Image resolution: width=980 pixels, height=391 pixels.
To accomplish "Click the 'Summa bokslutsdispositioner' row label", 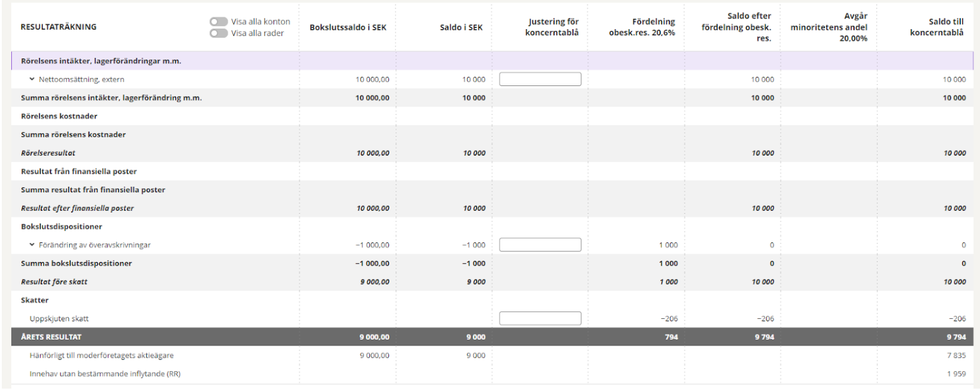I will tap(76, 263).
